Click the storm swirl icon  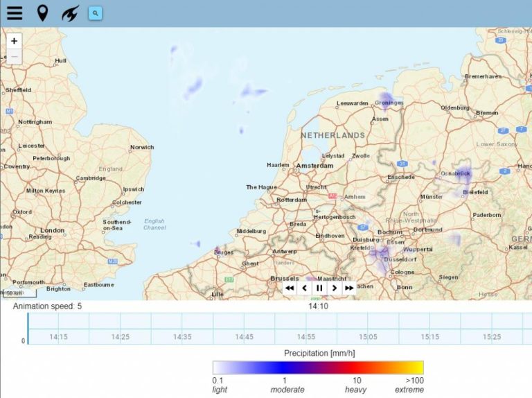click(x=69, y=13)
